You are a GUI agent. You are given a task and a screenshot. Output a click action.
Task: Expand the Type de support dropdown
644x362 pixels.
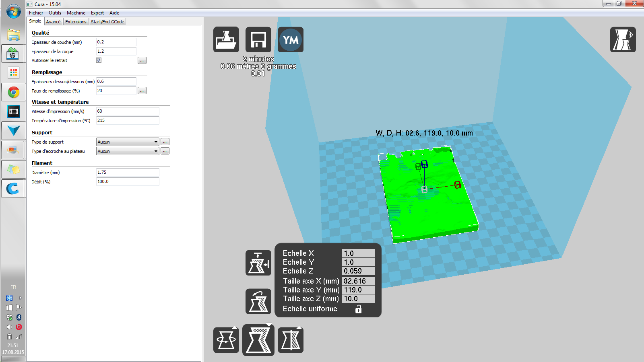coord(128,142)
